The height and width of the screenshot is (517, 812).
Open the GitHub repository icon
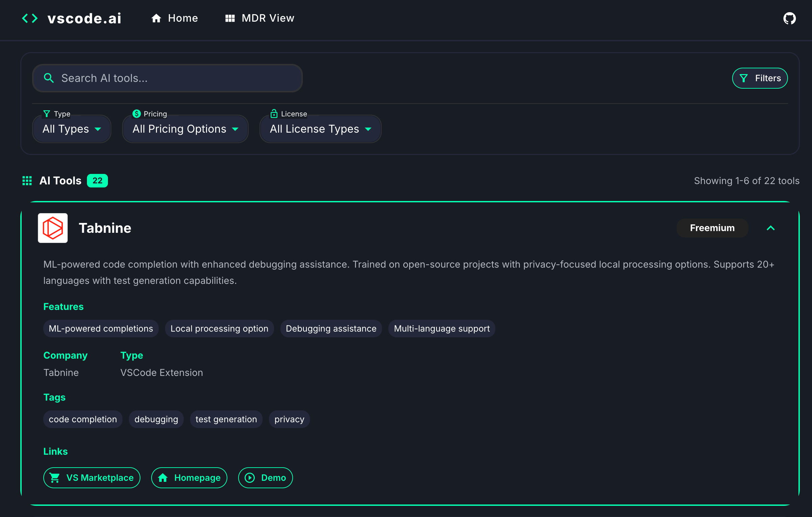click(789, 18)
